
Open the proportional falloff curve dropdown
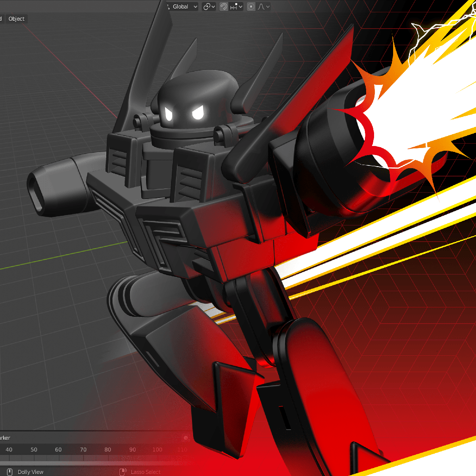(x=264, y=7)
